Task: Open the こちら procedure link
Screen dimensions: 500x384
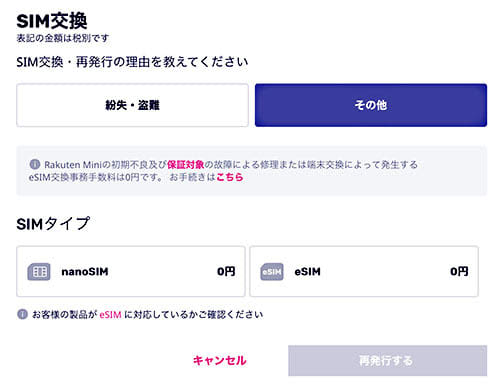Action: click(x=230, y=177)
